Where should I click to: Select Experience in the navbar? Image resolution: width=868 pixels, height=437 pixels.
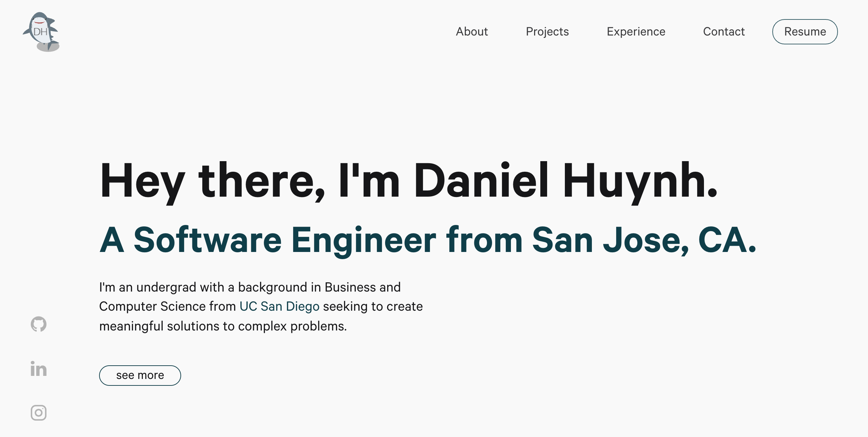(x=636, y=31)
